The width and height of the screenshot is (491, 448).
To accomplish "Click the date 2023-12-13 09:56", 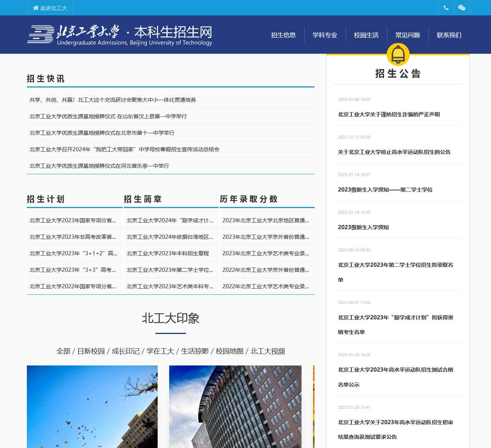I will [354, 137].
